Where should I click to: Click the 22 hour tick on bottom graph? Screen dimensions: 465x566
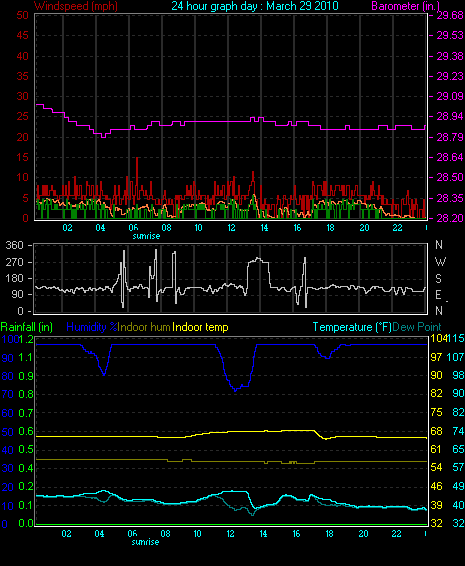click(396, 534)
